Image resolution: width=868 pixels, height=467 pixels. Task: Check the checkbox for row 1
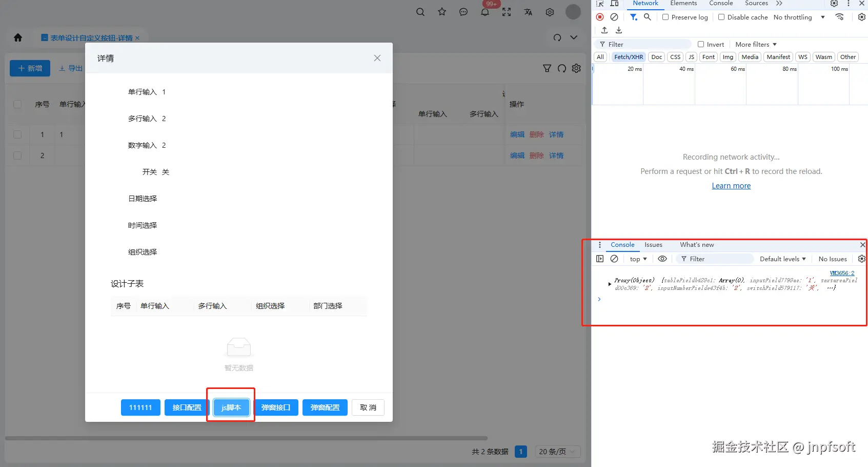pos(17,134)
